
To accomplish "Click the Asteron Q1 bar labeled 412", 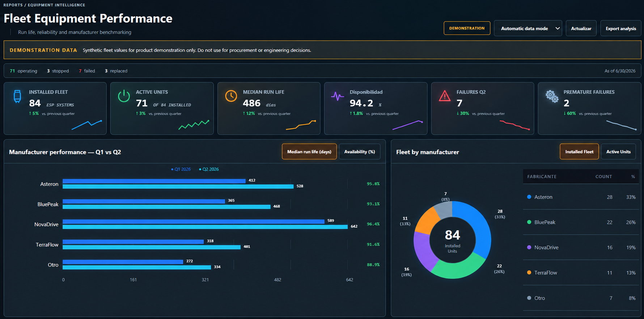I will point(154,181).
